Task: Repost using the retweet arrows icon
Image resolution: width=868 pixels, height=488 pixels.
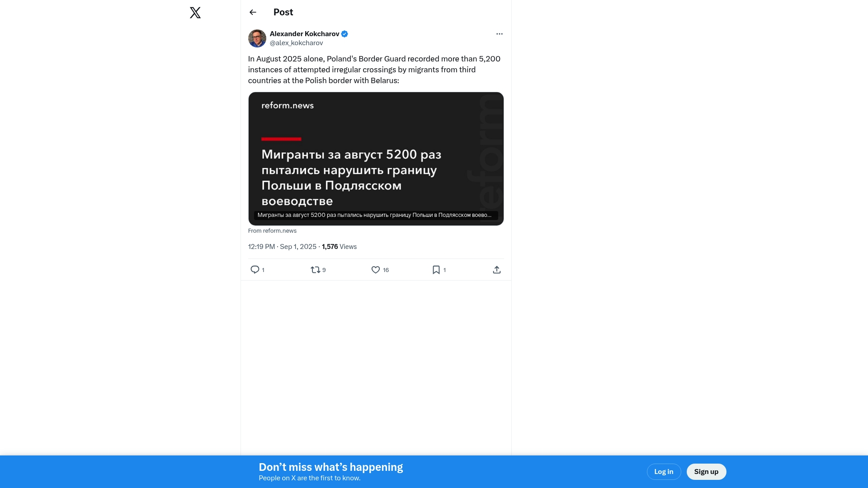Action: coord(316,270)
